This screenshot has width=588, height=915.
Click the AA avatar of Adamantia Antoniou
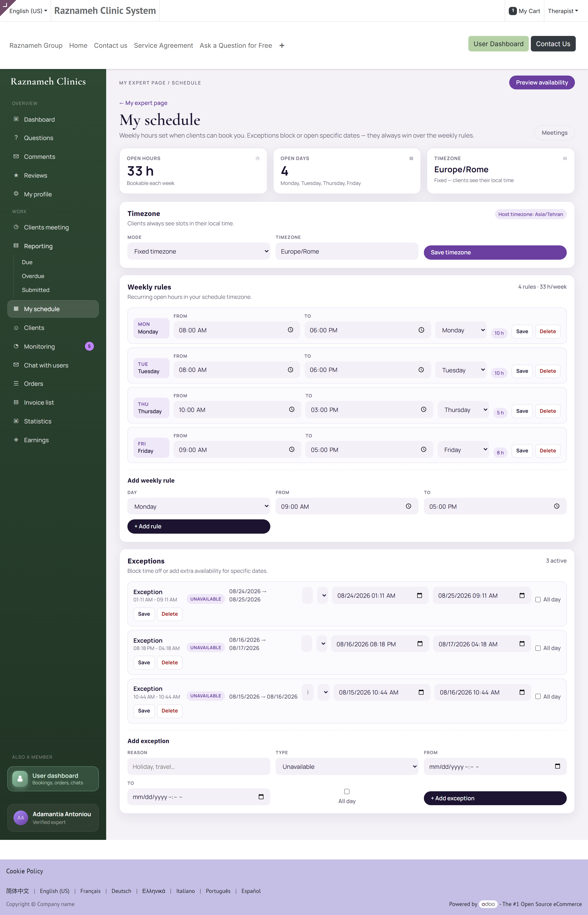pos(21,818)
